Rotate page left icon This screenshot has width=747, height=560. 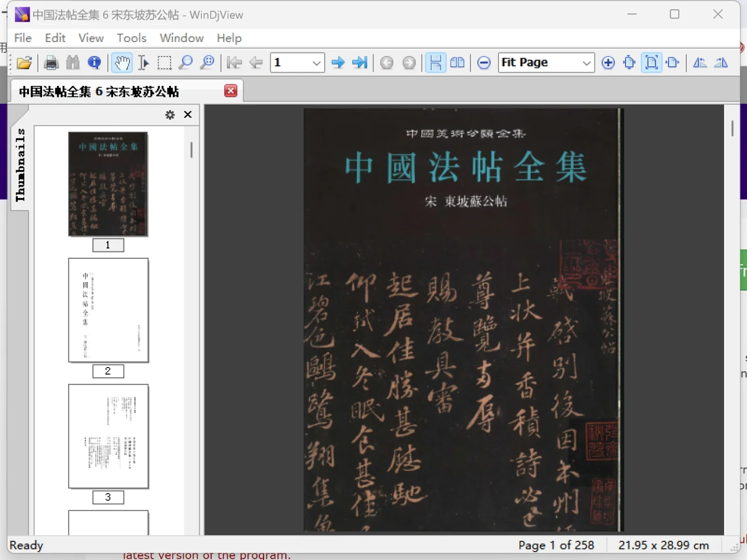700,63
